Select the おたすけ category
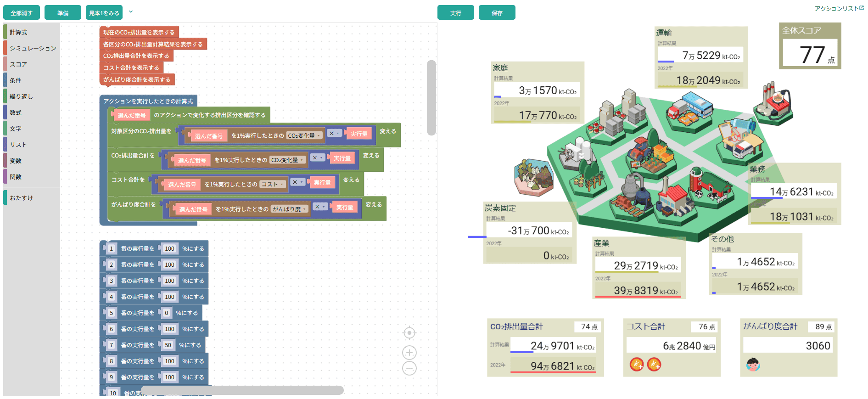Viewport: 868px width, 399px height. click(21, 198)
